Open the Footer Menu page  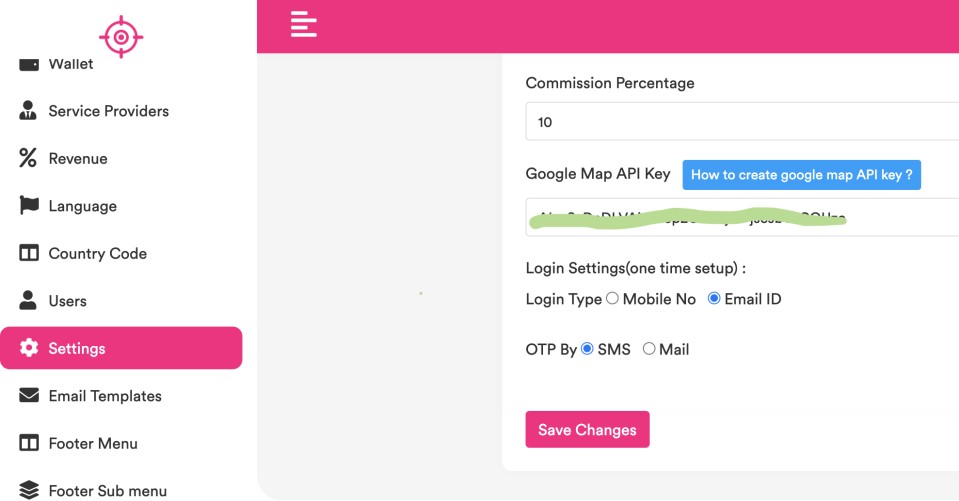(92, 443)
